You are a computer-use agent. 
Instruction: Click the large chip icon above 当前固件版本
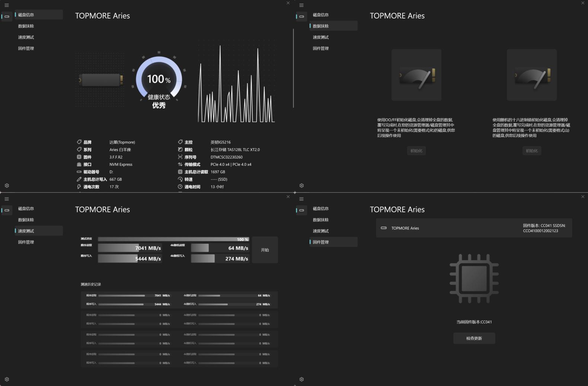474,279
